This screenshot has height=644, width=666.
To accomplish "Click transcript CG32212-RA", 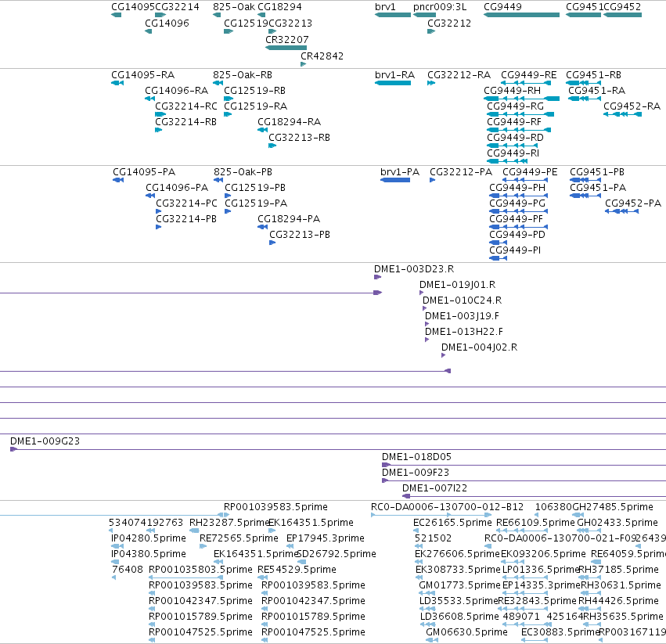I will 459,75.
